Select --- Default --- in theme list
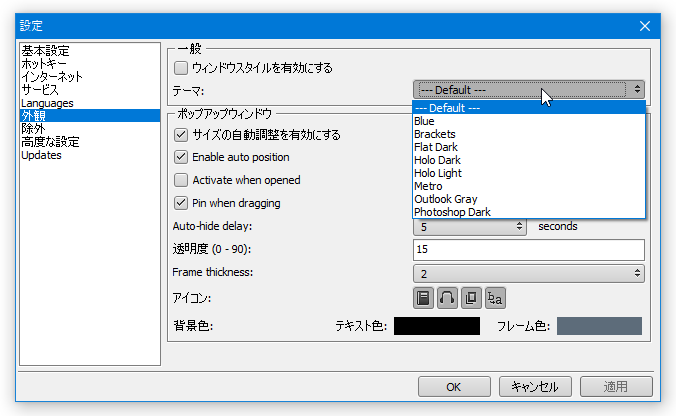 tap(529, 108)
